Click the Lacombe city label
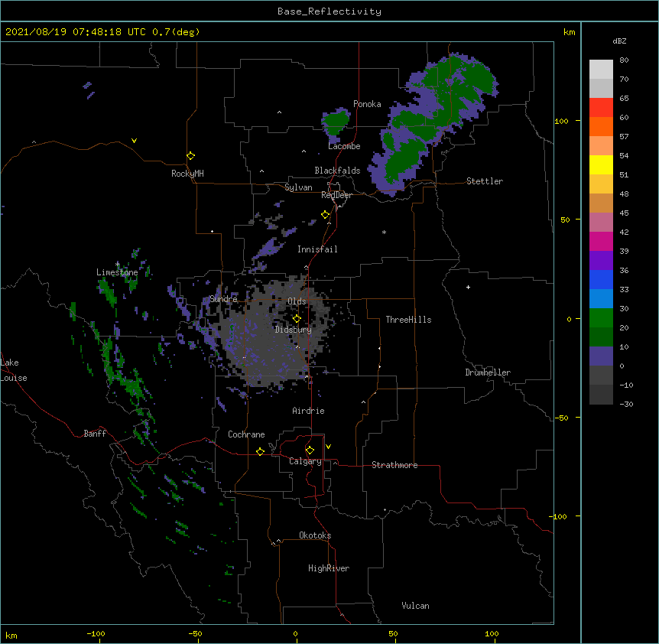659x644 pixels. click(x=344, y=146)
